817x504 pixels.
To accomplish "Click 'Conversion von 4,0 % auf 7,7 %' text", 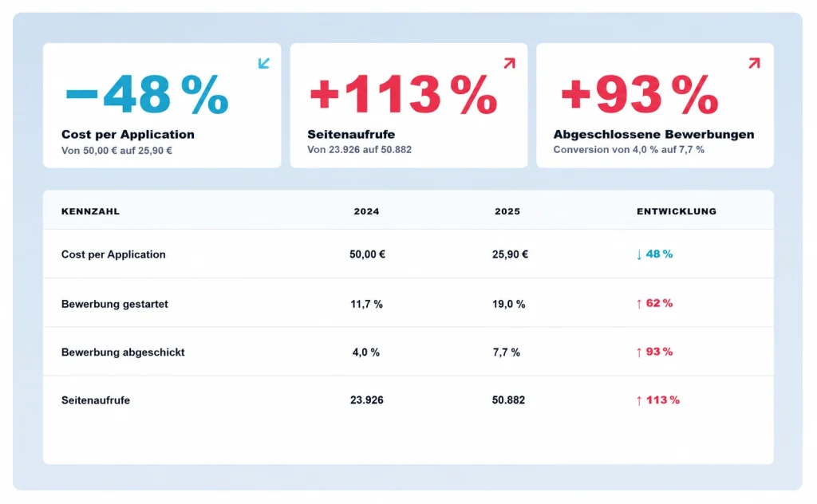I will tap(629, 150).
